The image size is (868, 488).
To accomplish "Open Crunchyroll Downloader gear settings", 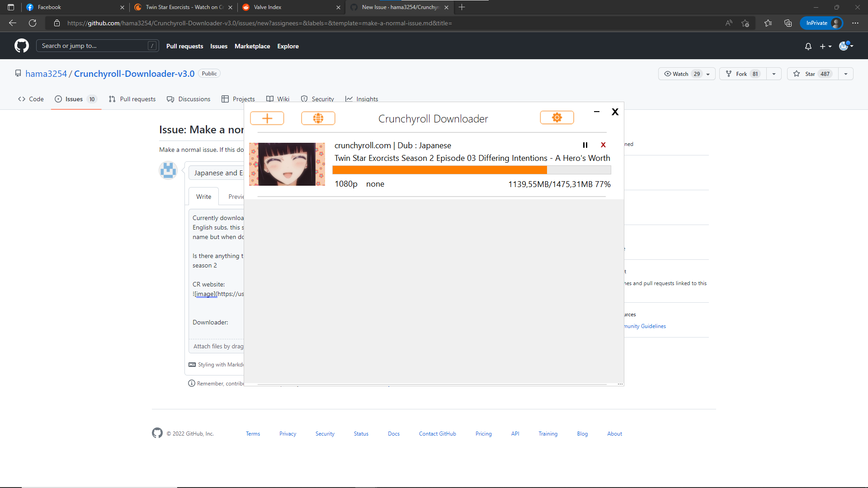I will (x=557, y=117).
